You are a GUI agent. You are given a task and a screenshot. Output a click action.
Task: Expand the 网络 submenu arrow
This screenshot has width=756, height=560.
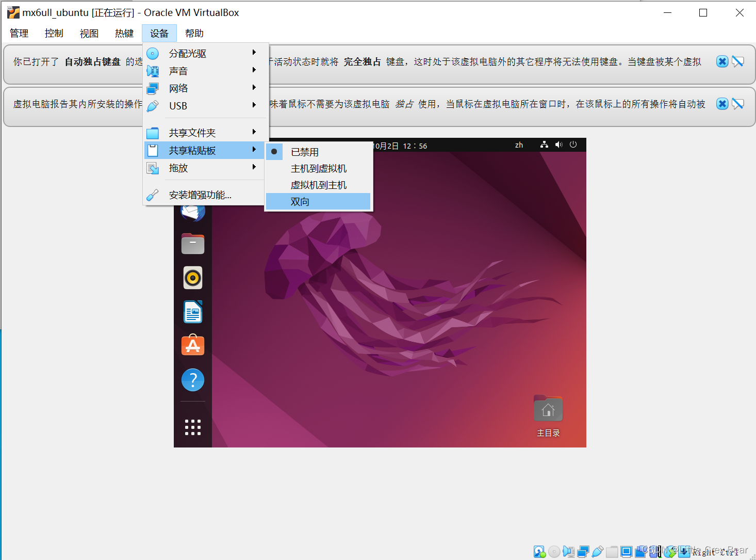pyautogui.click(x=254, y=87)
